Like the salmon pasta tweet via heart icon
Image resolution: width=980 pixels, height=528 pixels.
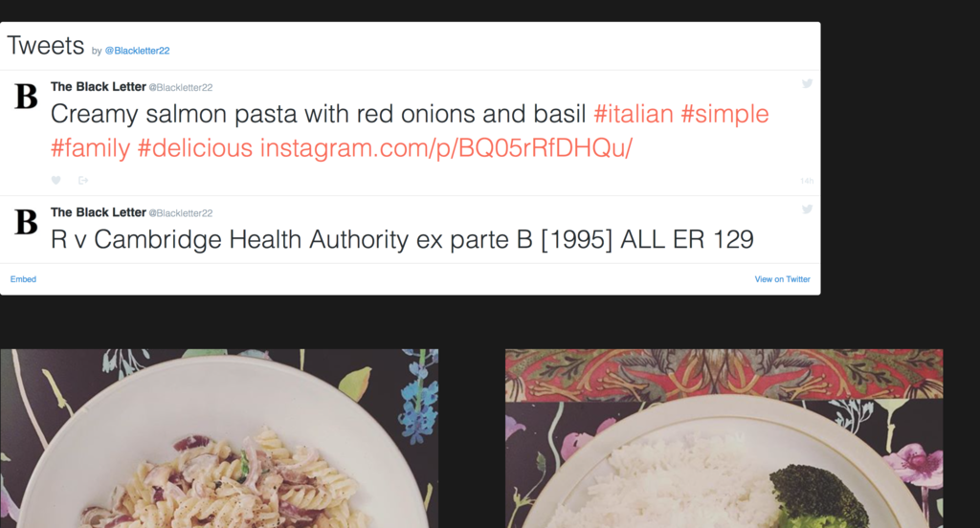click(56, 181)
